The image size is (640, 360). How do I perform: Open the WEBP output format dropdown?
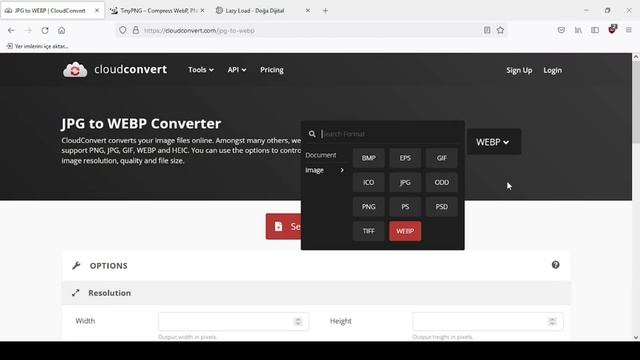click(x=494, y=142)
